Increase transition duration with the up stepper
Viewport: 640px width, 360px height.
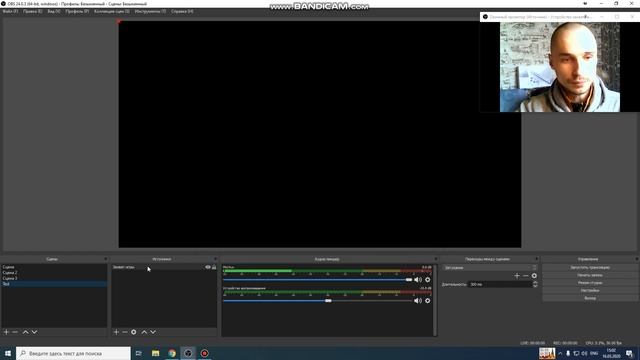click(x=535, y=282)
